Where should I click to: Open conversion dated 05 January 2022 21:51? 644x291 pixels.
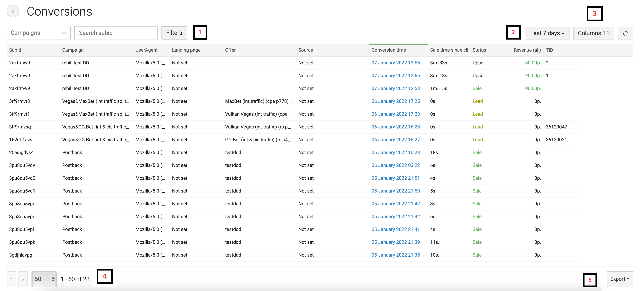click(396, 178)
